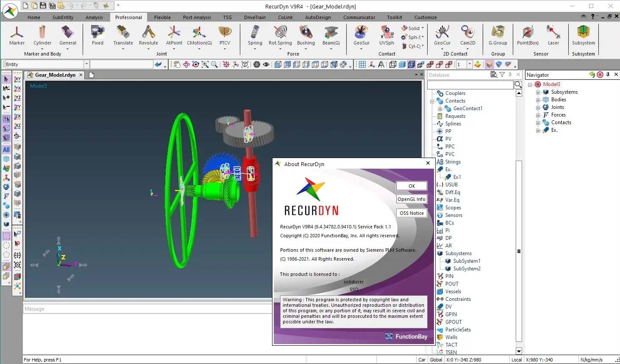620x364 pixels.
Task: Choose the Revolute joint tool
Action: point(148,35)
